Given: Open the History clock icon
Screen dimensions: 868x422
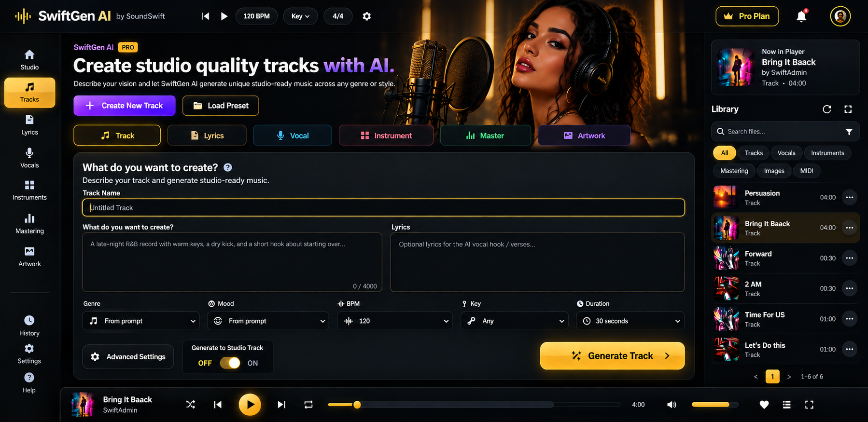Looking at the screenshot, I should coord(29,320).
